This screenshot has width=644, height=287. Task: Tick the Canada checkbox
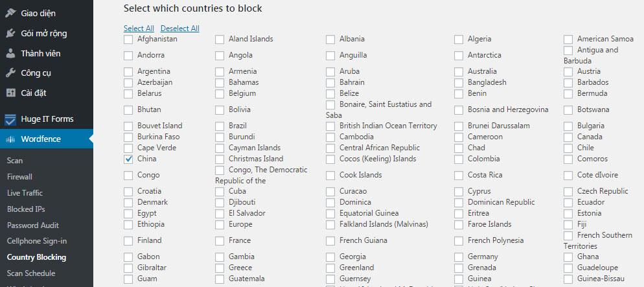[568, 137]
